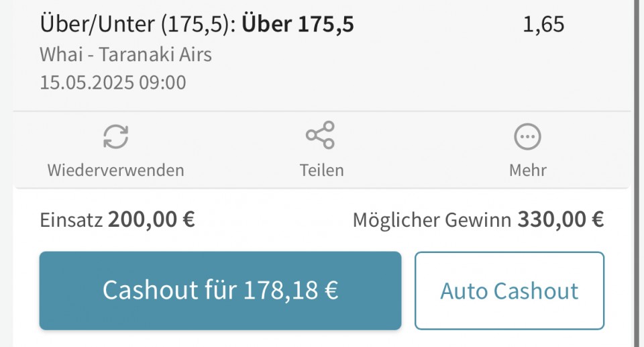Click the bold 330,00 € winnings figure
644x347 pixels.
coord(561,219)
